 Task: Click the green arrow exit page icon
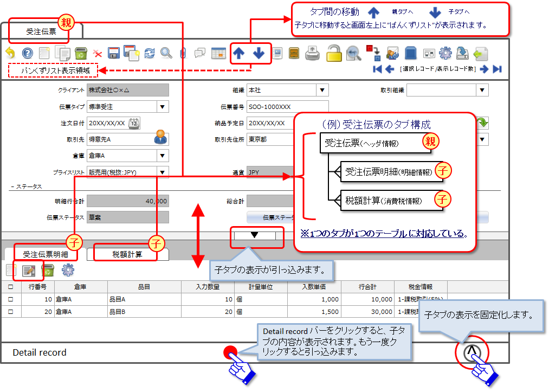click(480, 54)
